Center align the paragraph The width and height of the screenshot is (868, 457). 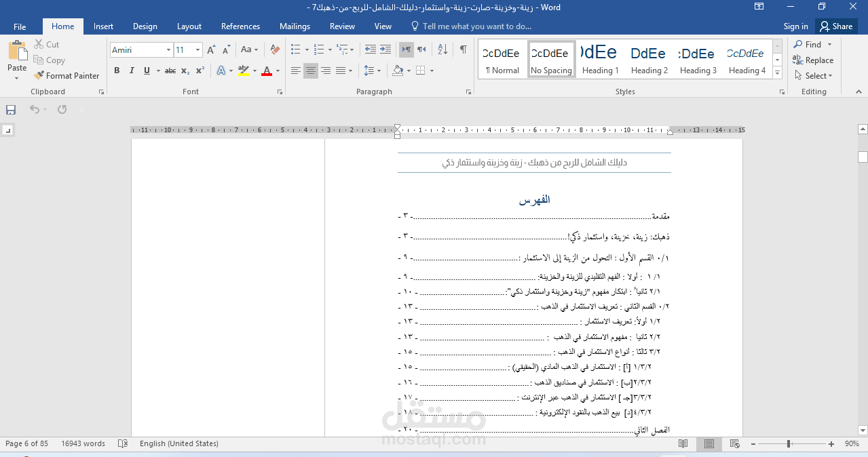311,71
